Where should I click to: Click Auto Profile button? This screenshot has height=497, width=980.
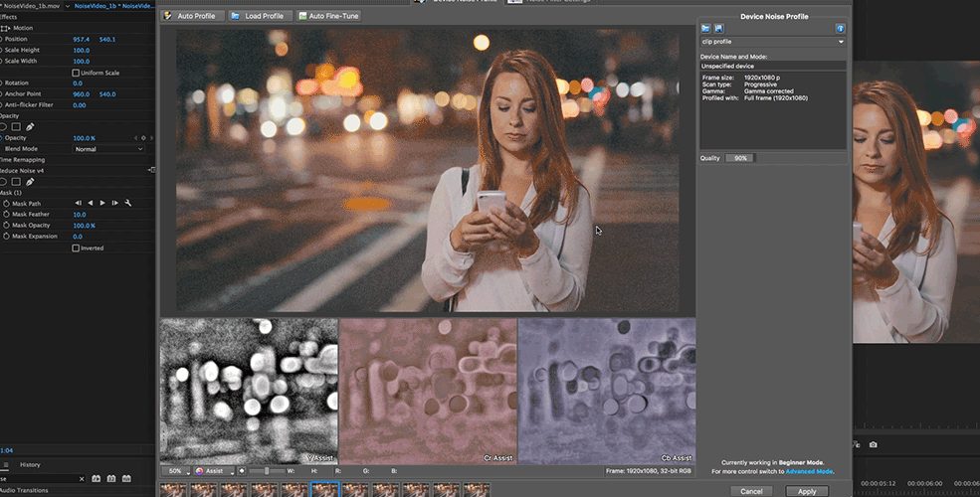tap(192, 16)
